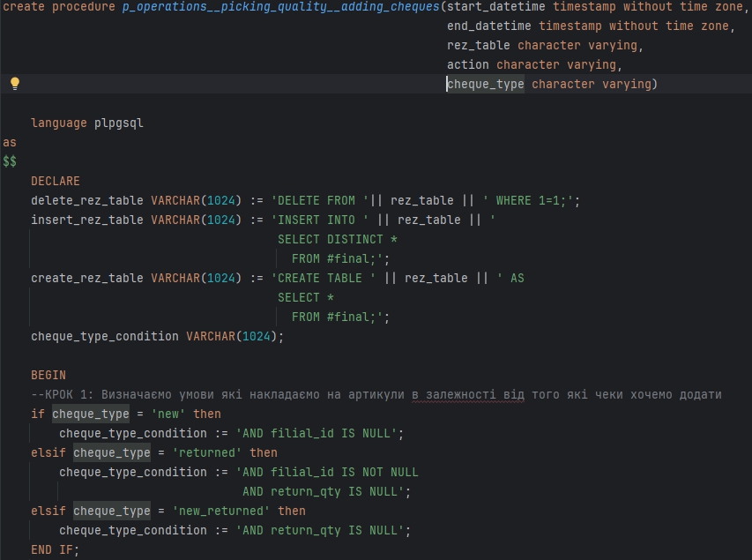The width and height of the screenshot is (752, 560).
Task: Click 'SELECT *' under create table string
Action: click(x=306, y=297)
